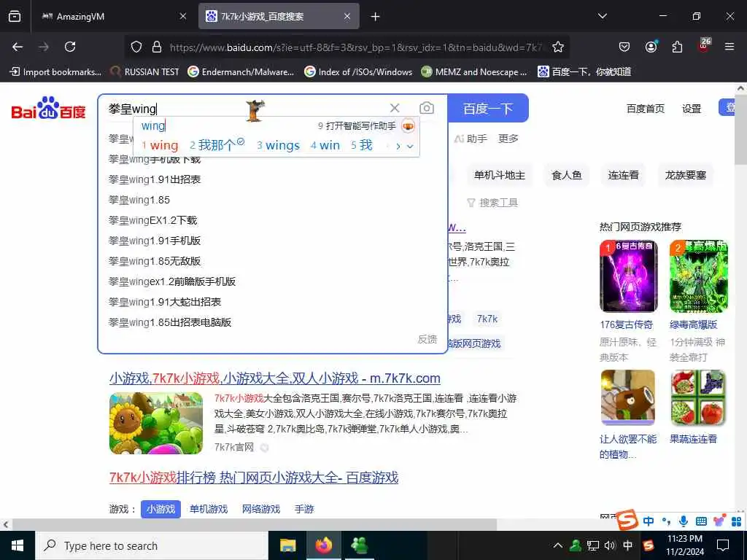Click the 百度一下 search button

(x=488, y=109)
